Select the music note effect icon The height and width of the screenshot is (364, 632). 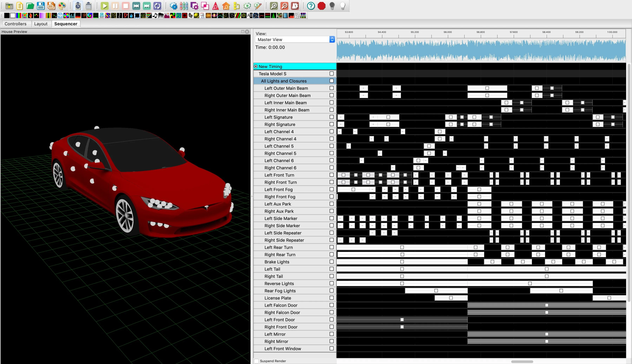(155, 15)
